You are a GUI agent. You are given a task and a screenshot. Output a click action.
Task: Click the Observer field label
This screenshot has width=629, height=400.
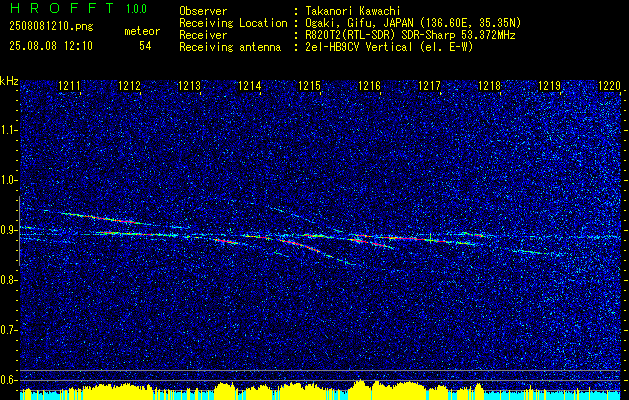point(203,12)
